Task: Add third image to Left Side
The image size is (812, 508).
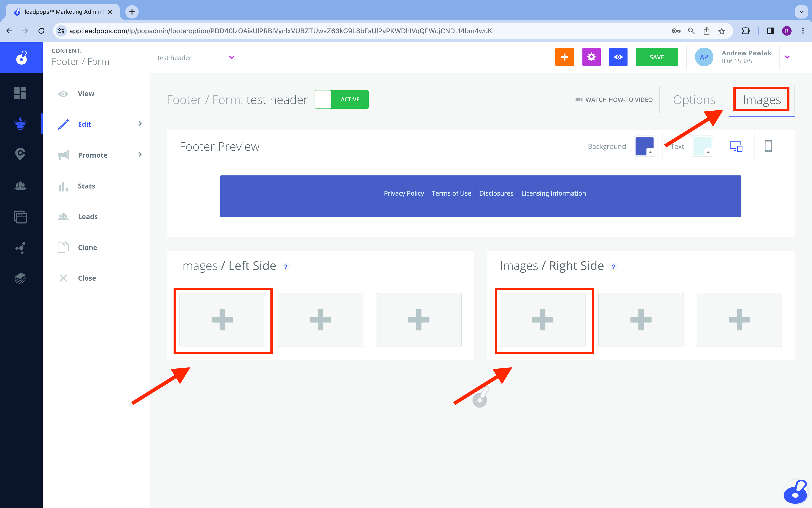Action: click(419, 320)
